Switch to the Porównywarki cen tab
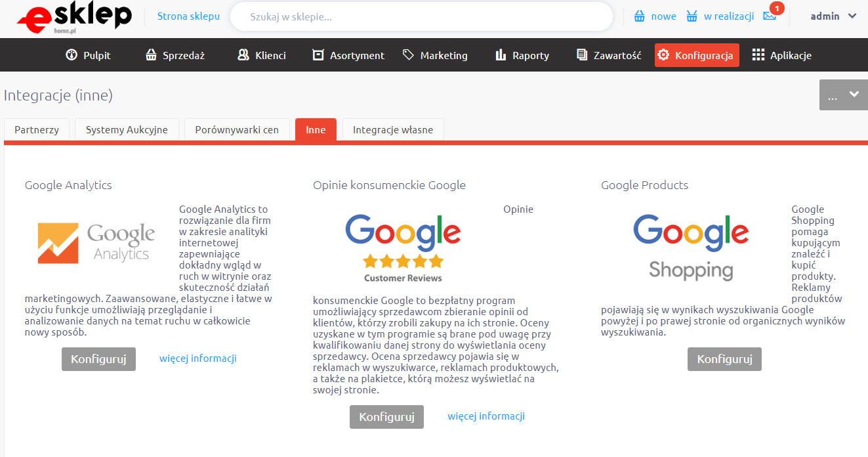868x457 pixels. (x=237, y=130)
